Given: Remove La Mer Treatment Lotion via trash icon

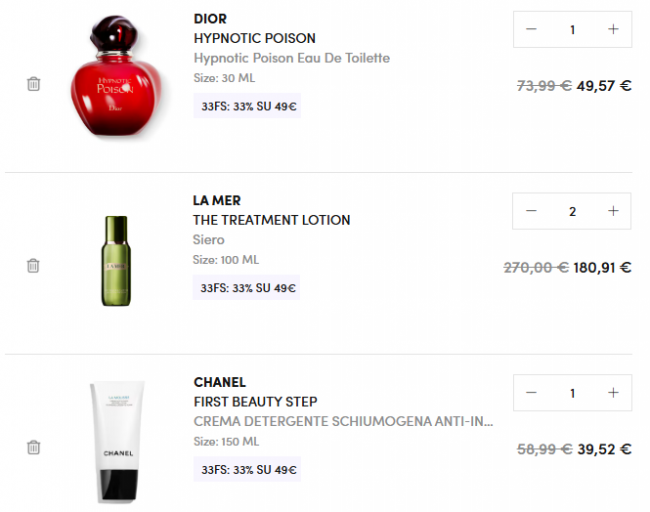Looking at the screenshot, I should point(33,265).
